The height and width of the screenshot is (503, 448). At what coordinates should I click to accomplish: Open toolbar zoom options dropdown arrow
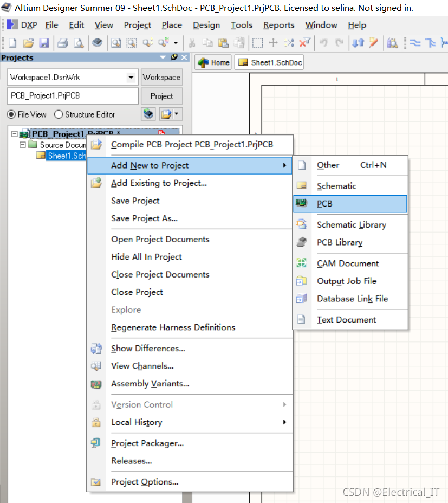[176, 43]
